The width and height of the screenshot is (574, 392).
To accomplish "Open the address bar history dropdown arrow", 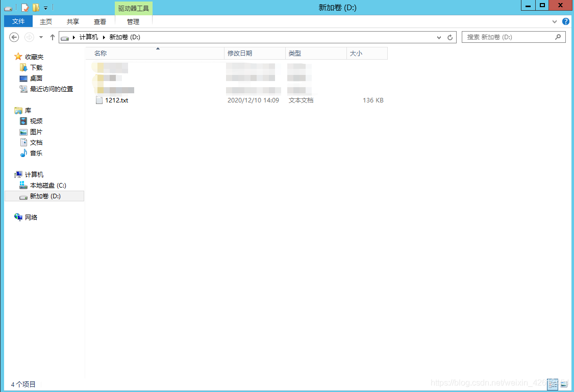I will coord(439,37).
